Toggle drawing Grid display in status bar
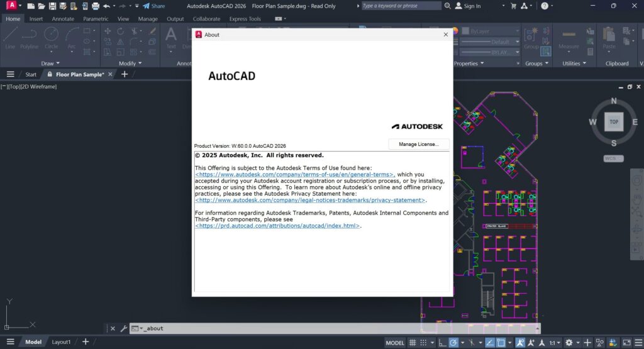This screenshot has height=349, width=644. tap(413, 343)
